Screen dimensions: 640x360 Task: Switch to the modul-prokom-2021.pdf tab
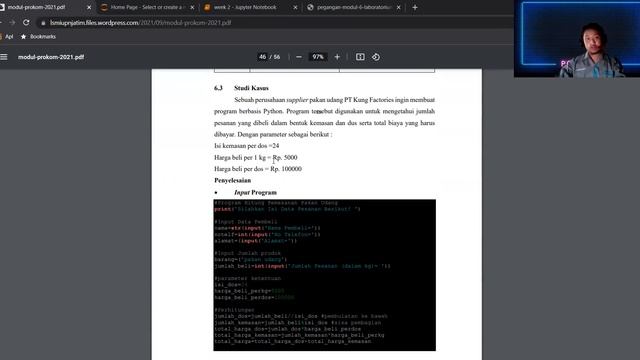pos(45,7)
